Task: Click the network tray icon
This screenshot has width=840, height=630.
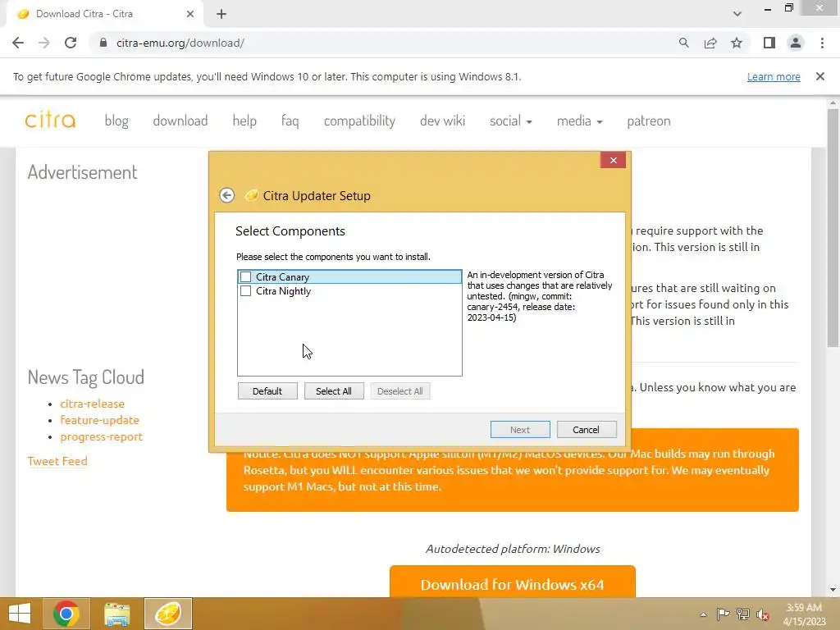Action: click(743, 614)
